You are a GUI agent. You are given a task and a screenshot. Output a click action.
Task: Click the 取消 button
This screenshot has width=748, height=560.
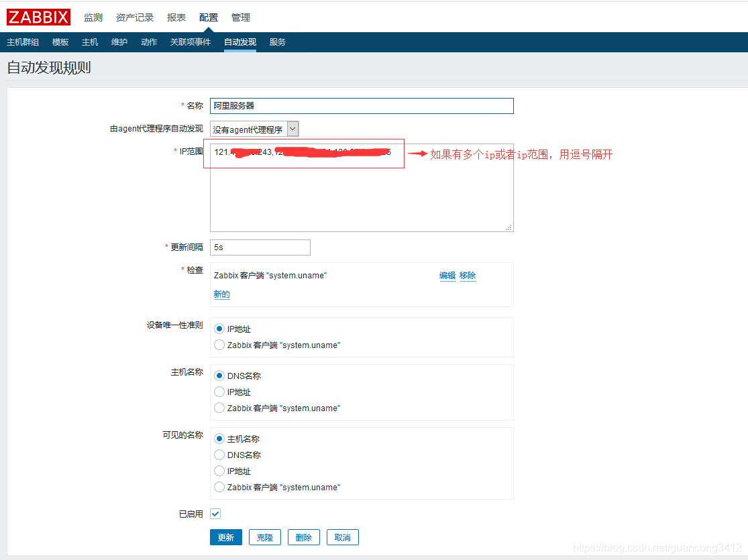pos(343,537)
